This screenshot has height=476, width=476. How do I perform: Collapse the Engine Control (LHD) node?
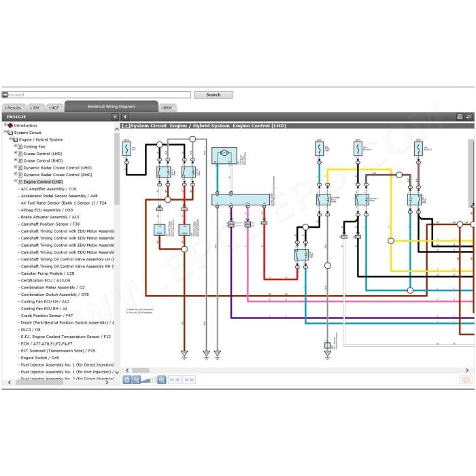coord(16,181)
